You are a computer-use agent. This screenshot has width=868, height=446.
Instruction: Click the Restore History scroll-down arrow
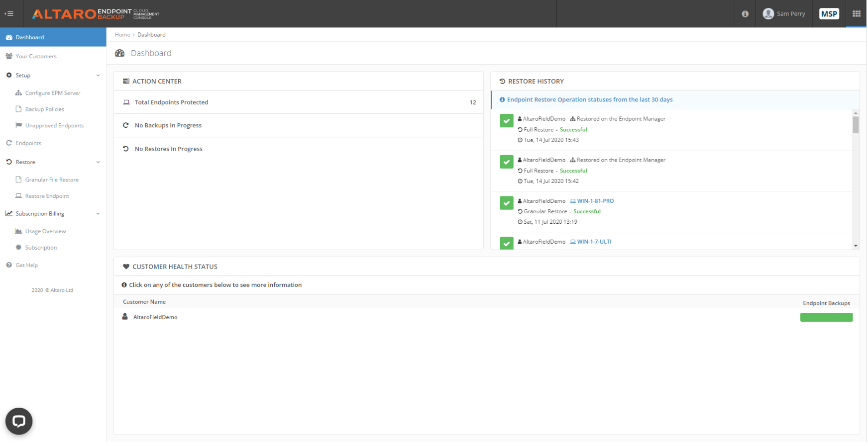(x=856, y=246)
